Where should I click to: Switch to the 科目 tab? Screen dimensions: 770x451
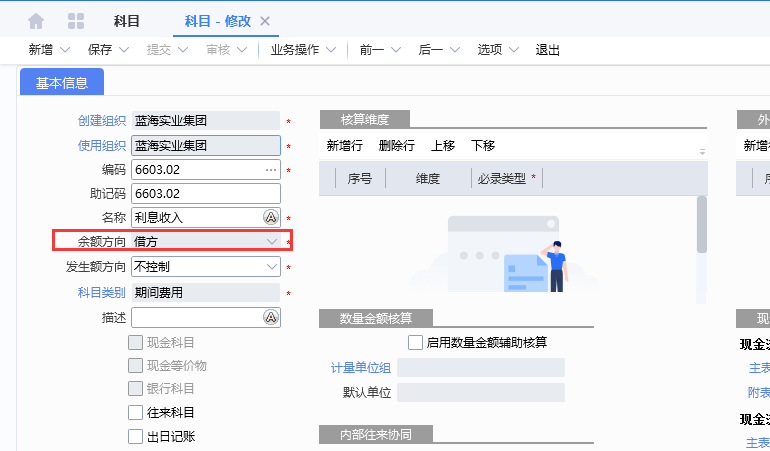pos(126,21)
